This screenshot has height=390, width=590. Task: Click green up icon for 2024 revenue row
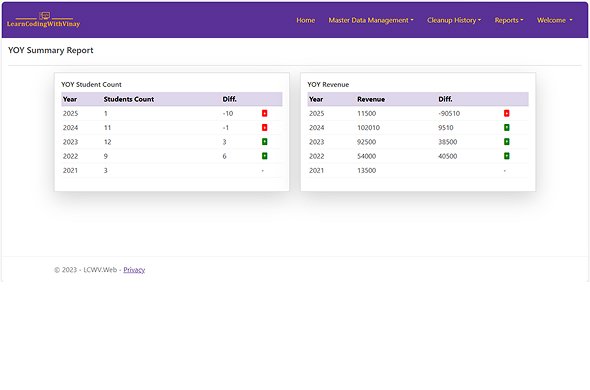tap(506, 128)
